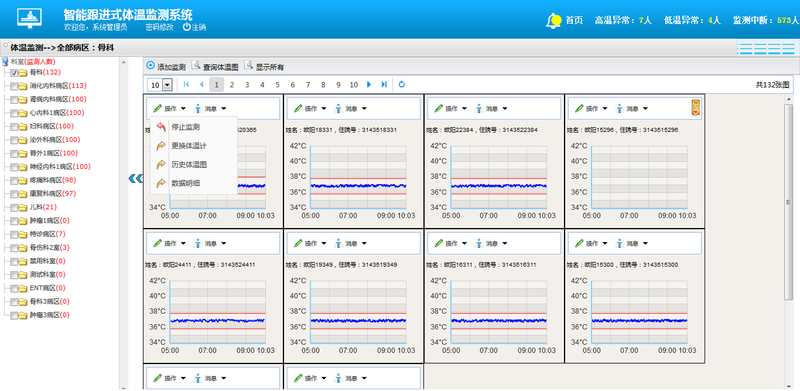Select 数据明细 from the open menu

tap(194, 183)
